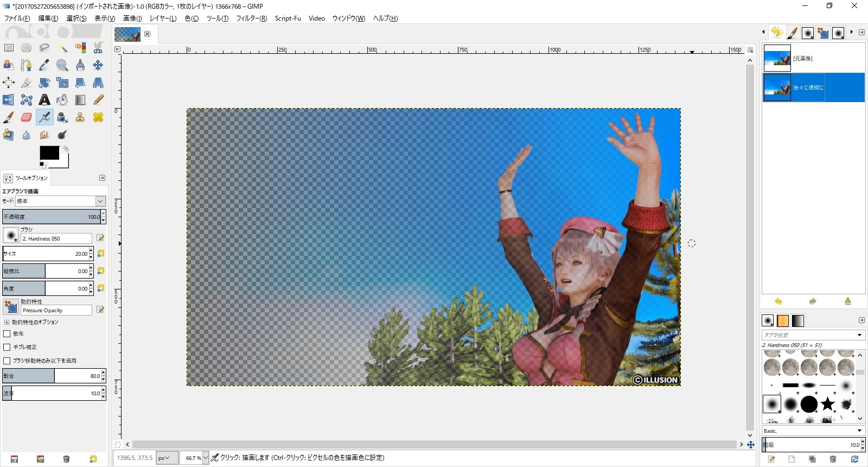The height and width of the screenshot is (467, 868).
Task: Adjust the 不透明度 opacity slider
Action: (52, 217)
